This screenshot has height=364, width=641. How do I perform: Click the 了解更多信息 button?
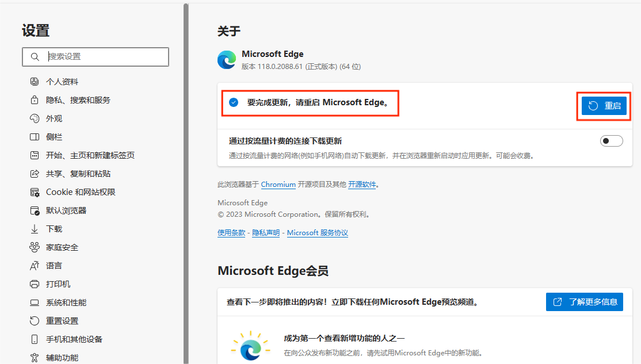click(584, 301)
